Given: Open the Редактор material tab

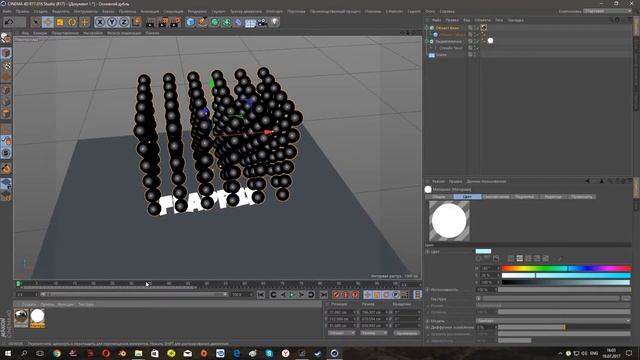Looking at the screenshot, I should pyautogui.click(x=553, y=197).
